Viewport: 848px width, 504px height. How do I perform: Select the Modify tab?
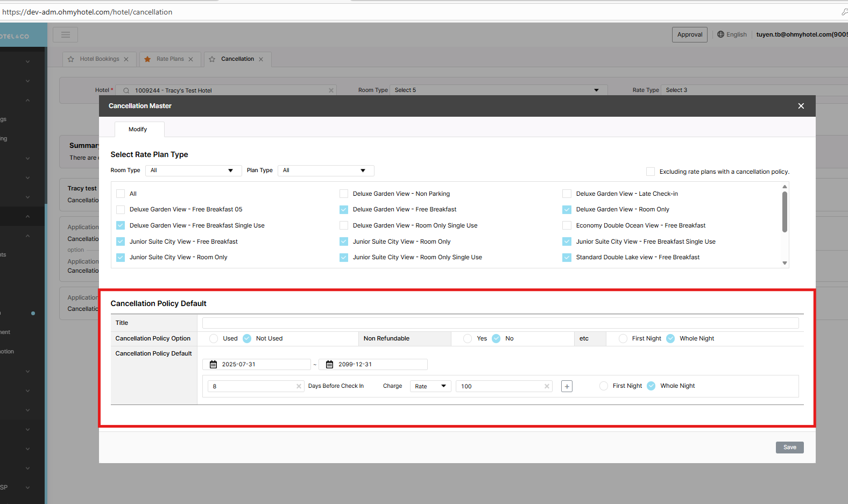click(x=138, y=129)
